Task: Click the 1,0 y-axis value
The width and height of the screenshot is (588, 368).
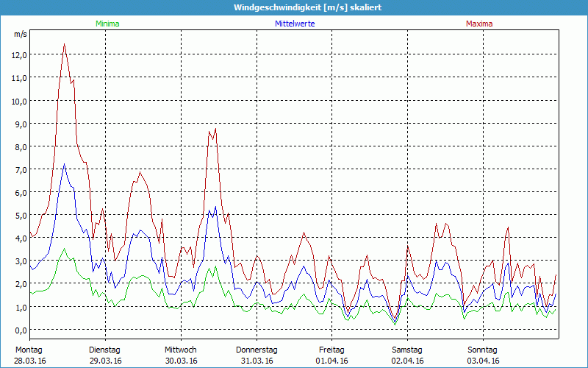Action: [x=21, y=307]
